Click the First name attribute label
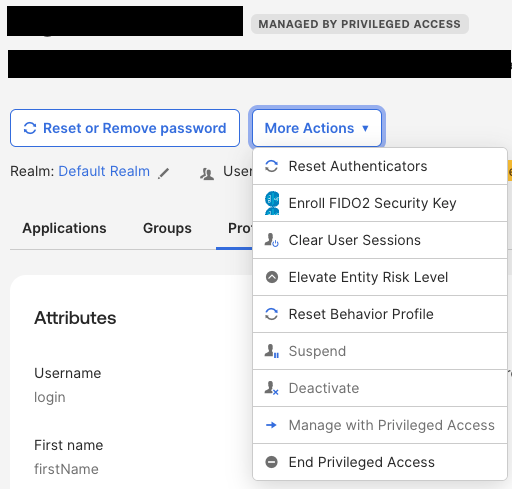512x489 pixels. click(69, 445)
